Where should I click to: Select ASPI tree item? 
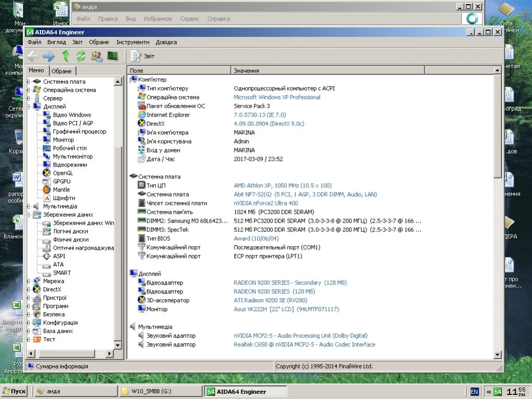(59, 256)
